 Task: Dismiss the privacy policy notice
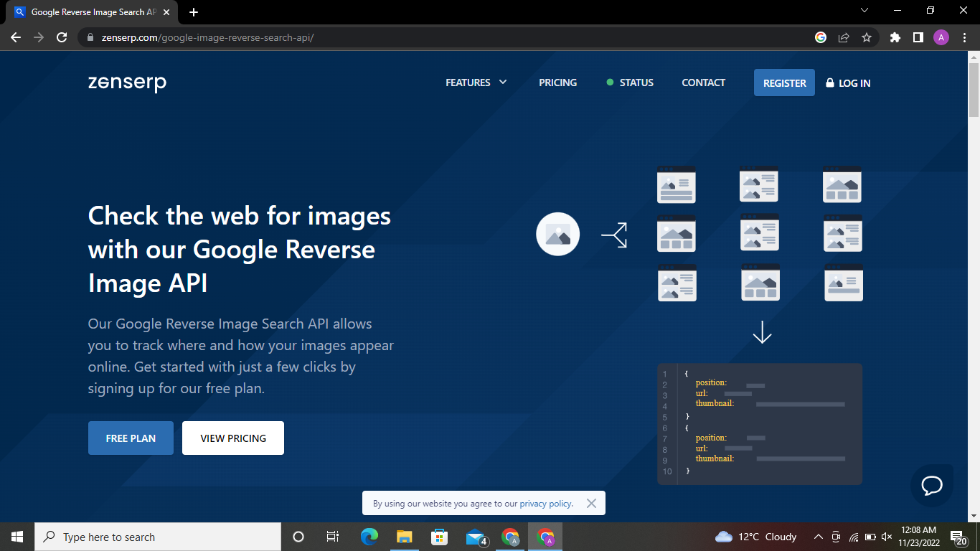(x=591, y=503)
